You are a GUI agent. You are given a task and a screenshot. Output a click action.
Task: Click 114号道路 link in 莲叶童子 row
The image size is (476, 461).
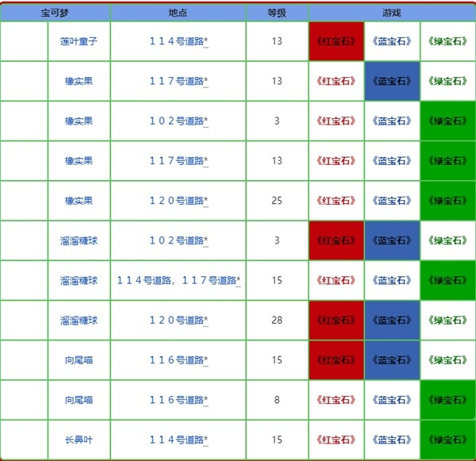(177, 41)
